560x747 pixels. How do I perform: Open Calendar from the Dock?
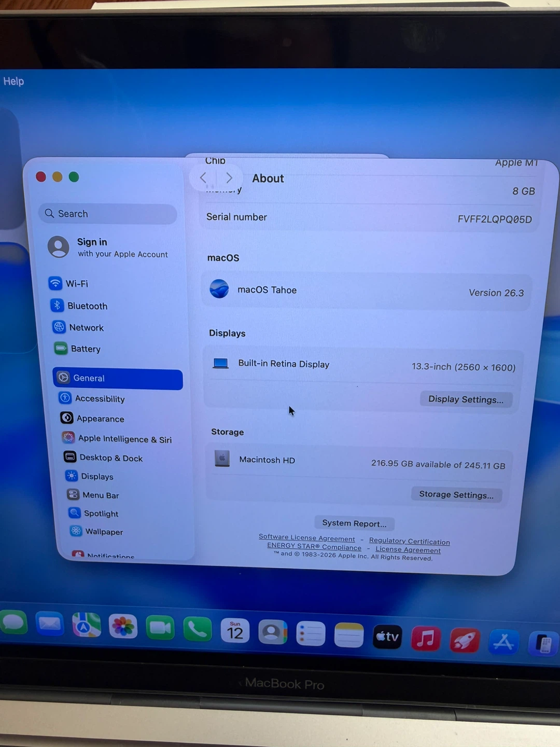pos(235,632)
